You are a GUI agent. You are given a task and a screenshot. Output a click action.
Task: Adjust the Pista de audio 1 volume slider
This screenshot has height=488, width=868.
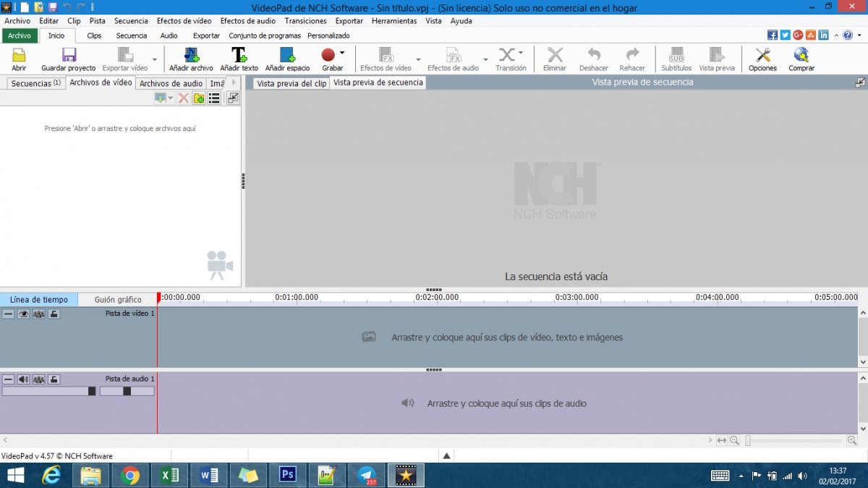click(x=49, y=391)
